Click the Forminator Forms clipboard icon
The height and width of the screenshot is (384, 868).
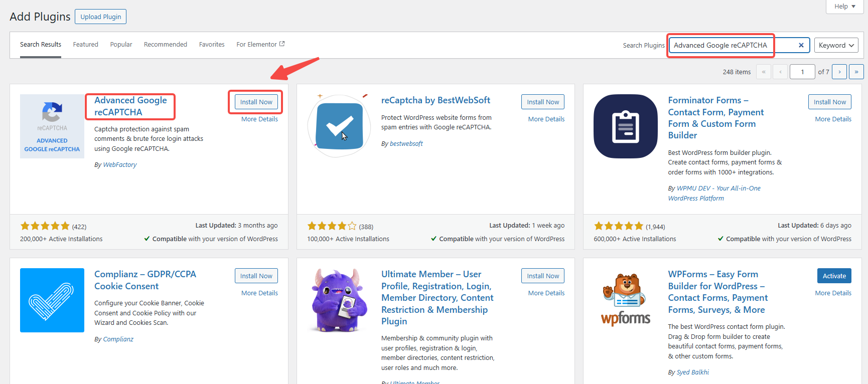[x=625, y=126]
